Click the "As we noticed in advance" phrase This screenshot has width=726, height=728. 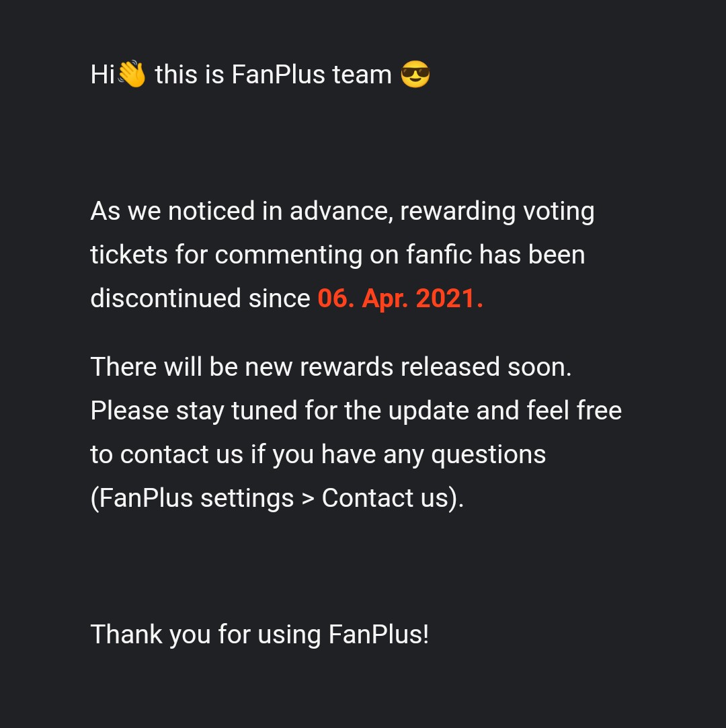pos(240,211)
